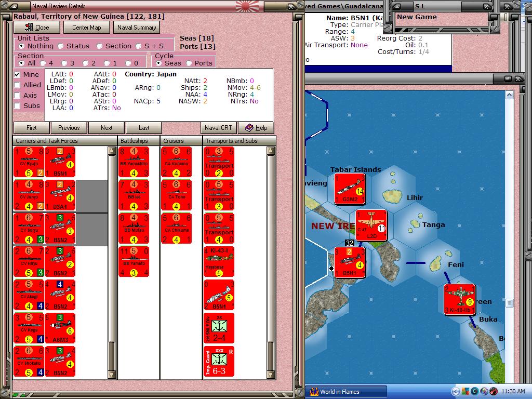Click map window scroll up arrow
532x399 pixels.
pyautogui.click(x=509, y=95)
